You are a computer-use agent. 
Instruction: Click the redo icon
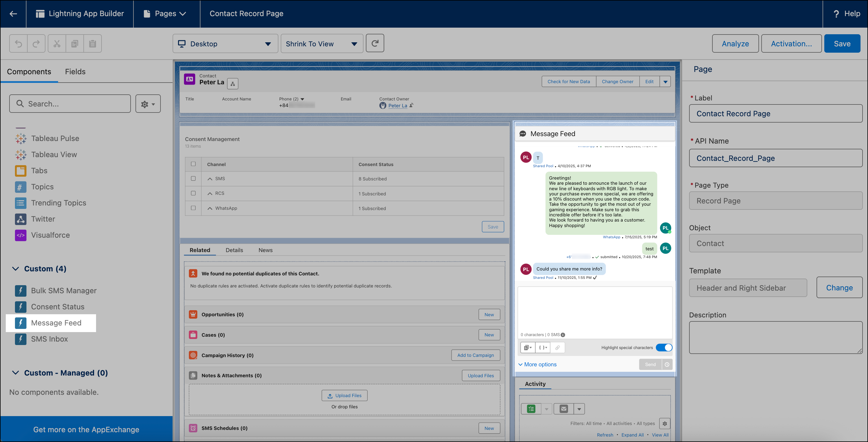pos(37,43)
